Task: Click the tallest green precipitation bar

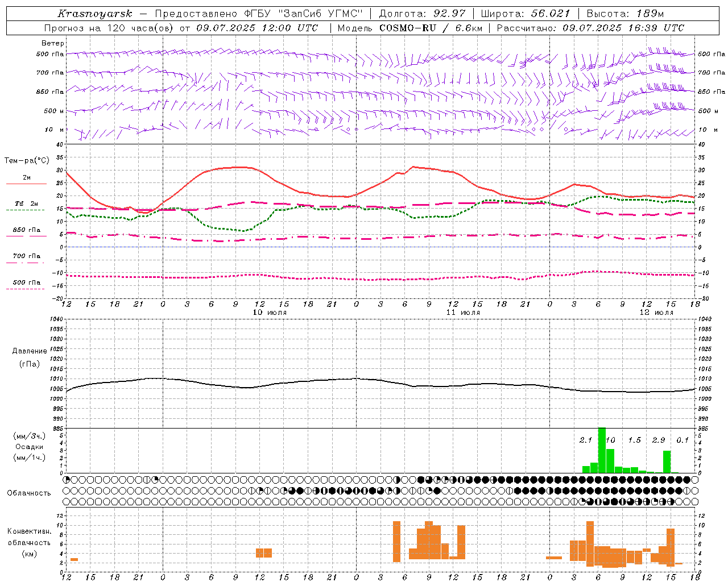Action: coord(602,450)
